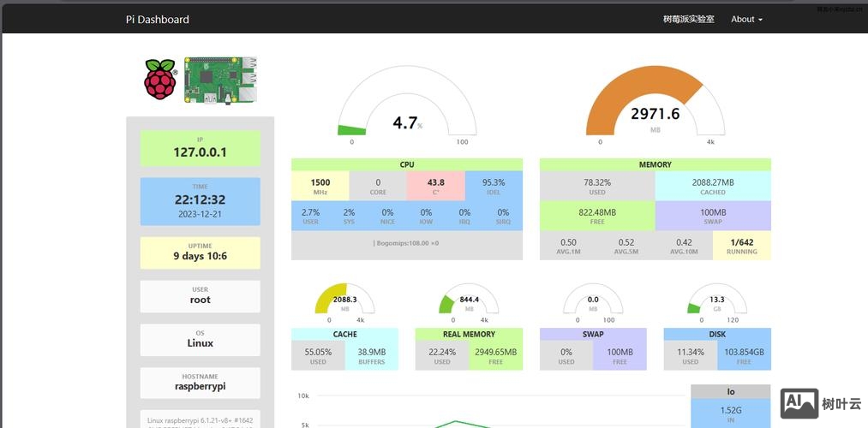868x428 pixels.
Task: Click the swap gauge showing 0.0
Action: 593,301
